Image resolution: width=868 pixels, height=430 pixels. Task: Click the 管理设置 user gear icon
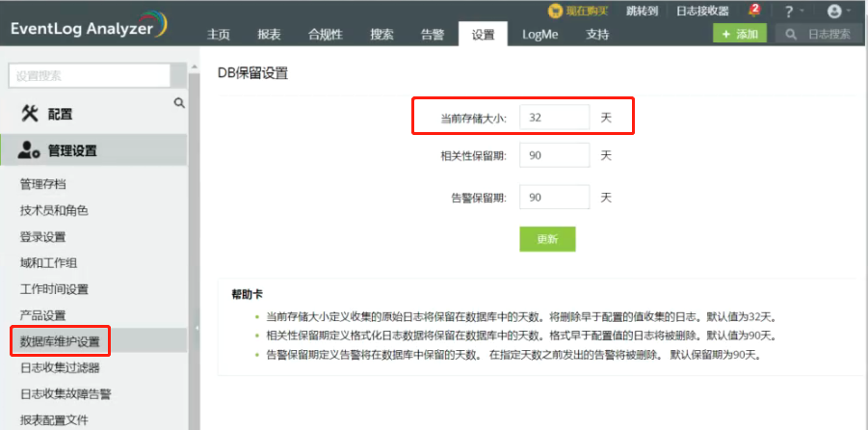tap(29, 149)
